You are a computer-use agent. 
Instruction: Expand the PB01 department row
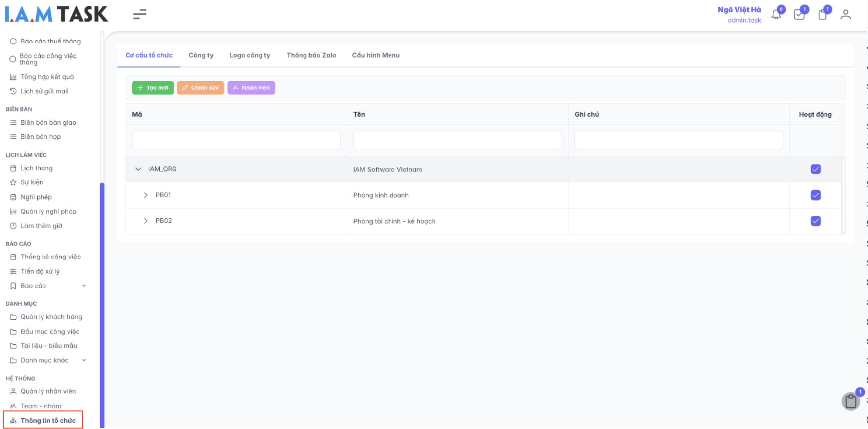click(146, 195)
